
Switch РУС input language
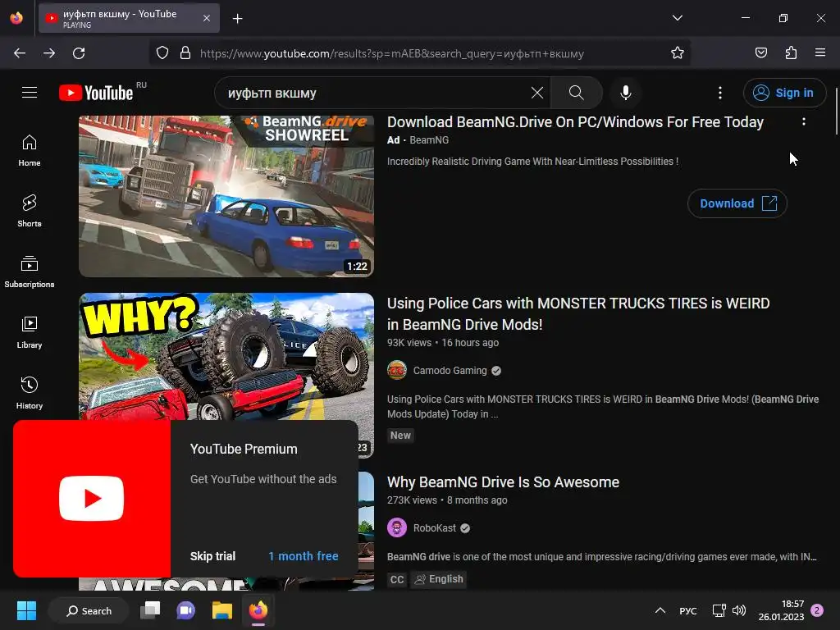coord(688,610)
